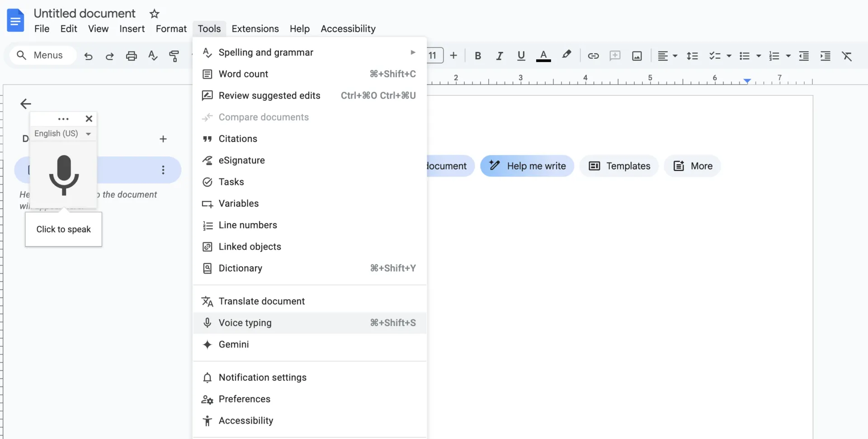Click the Menus search field
Viewport: 868px width, 439px height.
(x=43, y=55)
